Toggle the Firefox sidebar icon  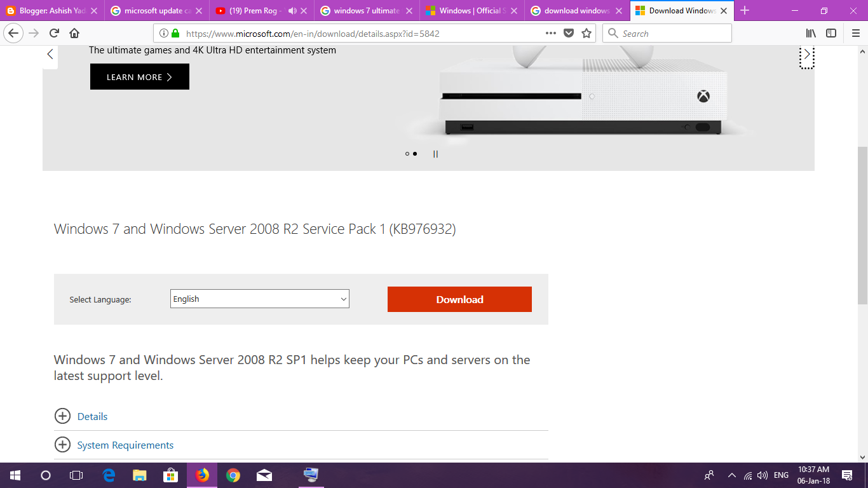(x=831, y=33)
